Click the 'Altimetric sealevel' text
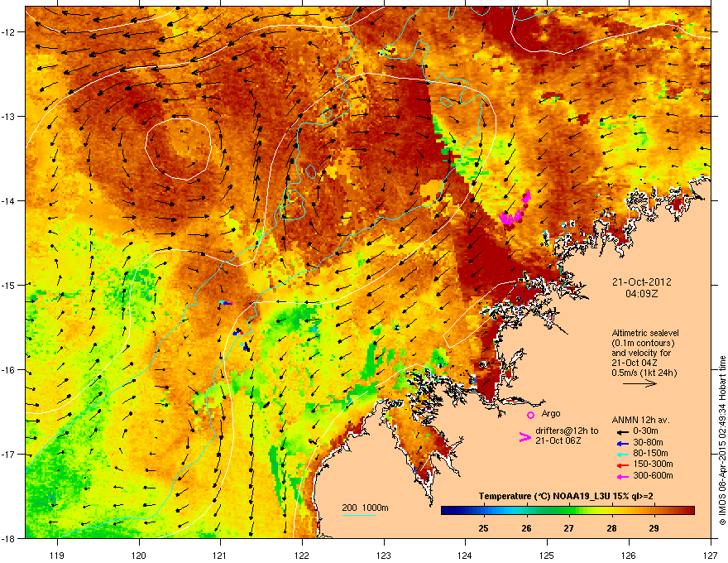Image resolution: width=728 pixels, height=563 pixels. [645, 333]
